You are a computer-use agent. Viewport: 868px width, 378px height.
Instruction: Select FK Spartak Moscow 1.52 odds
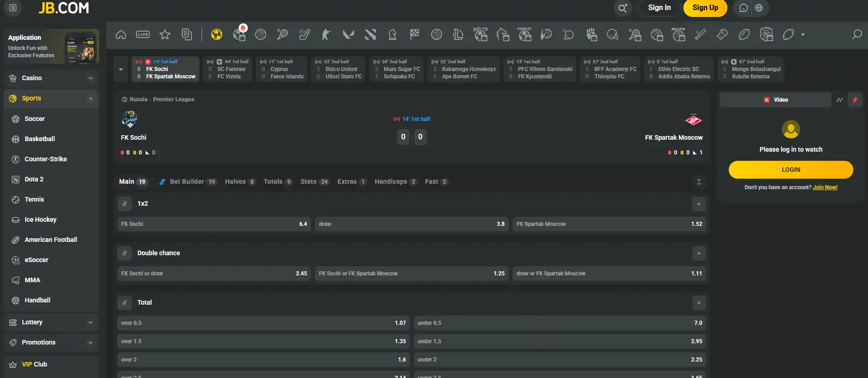[x=609, y=224]
